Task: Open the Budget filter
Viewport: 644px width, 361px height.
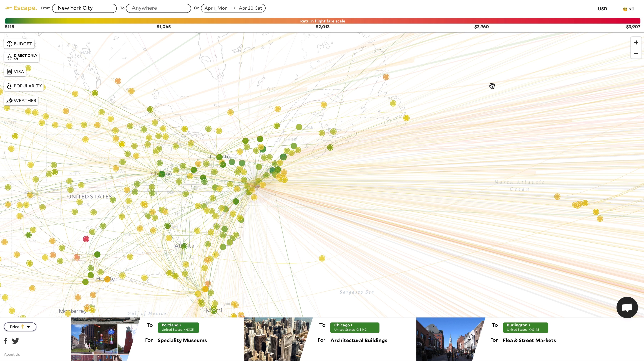Action: point(19,44)
